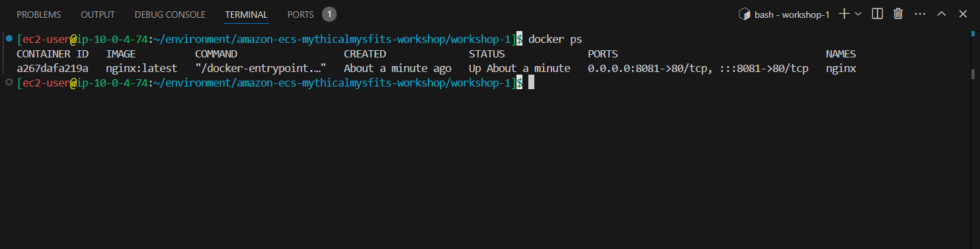This screenshot has width=980, height=249.
Task: Close the panel with the X icon
Action: point(963,14)
